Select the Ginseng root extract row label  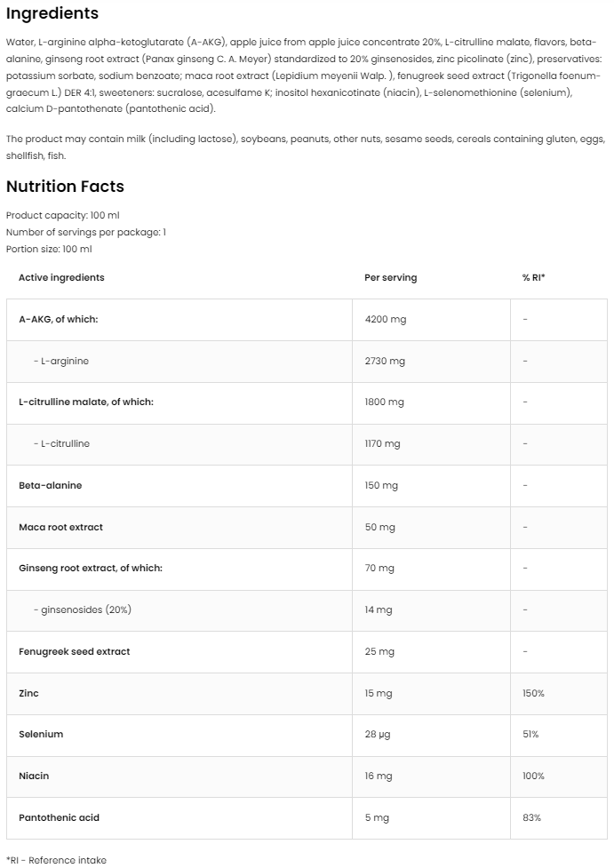pyautogui.click(x=90, y=568)
